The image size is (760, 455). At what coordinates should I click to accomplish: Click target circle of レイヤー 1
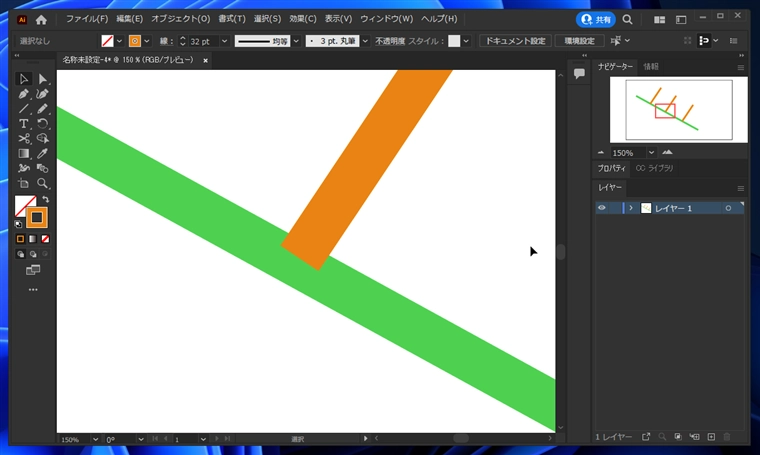coord(728,208)
